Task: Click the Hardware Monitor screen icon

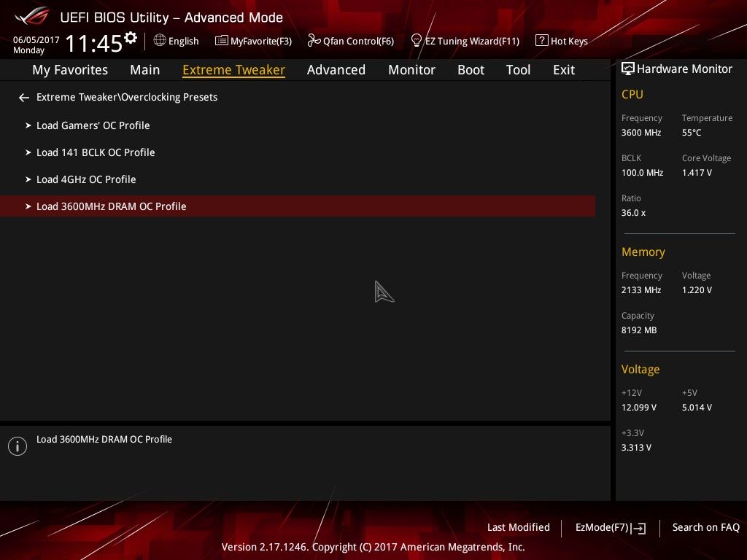Action: 628,69
